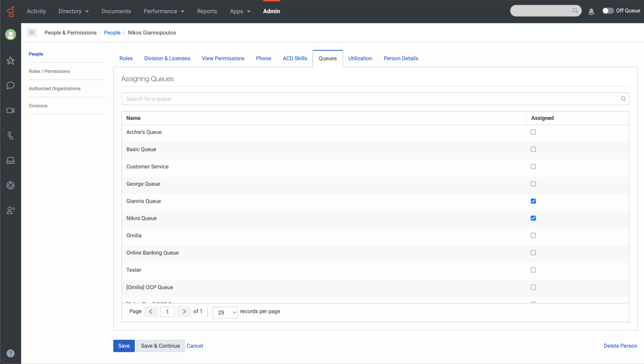
Task: Switch to the Utilization tab
Action: click(360, 58)
